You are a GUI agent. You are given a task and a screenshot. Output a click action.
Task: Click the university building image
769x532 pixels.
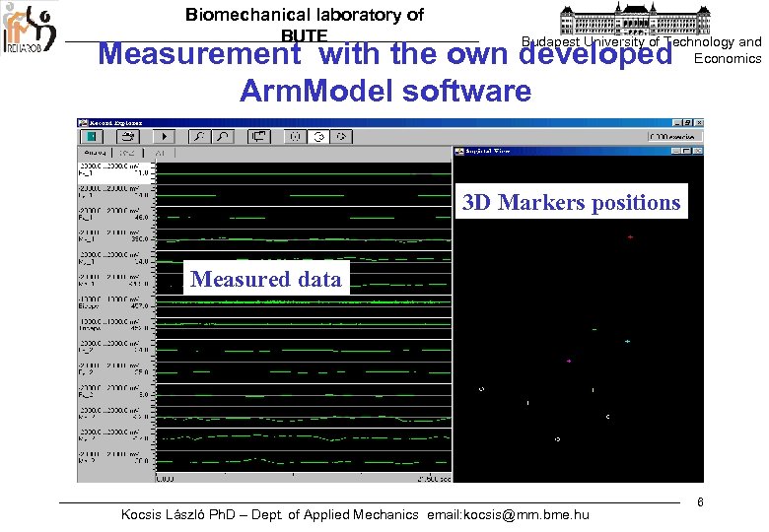[x=635, y=19]
